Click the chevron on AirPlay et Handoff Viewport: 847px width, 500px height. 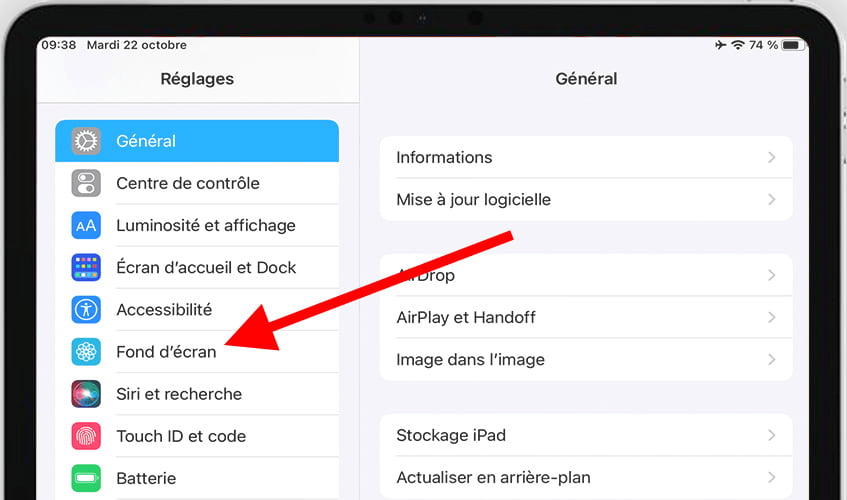[x=771, y=317]
